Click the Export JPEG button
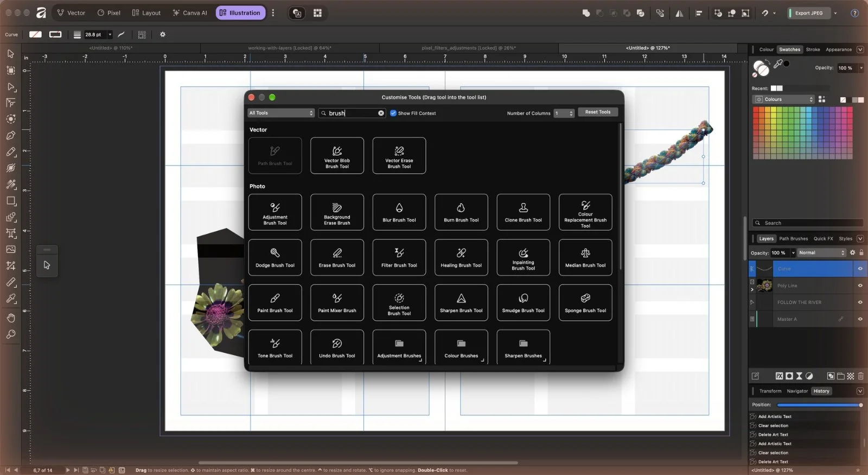868x475 pixels. coord(809,13)
